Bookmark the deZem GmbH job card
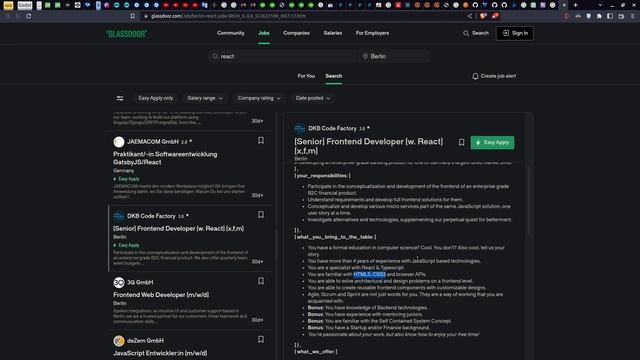This screenshot has height=360, width=640. (261, 340)
